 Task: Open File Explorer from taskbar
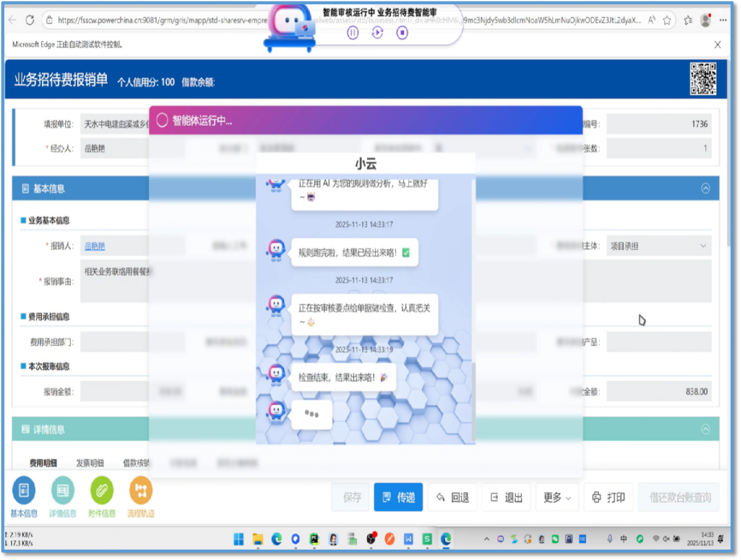pos(257,539)
